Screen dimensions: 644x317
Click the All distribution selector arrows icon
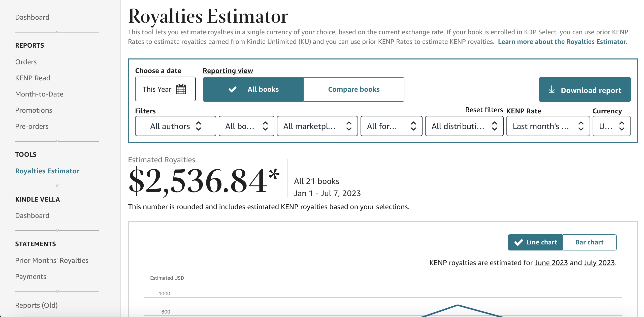495,126
